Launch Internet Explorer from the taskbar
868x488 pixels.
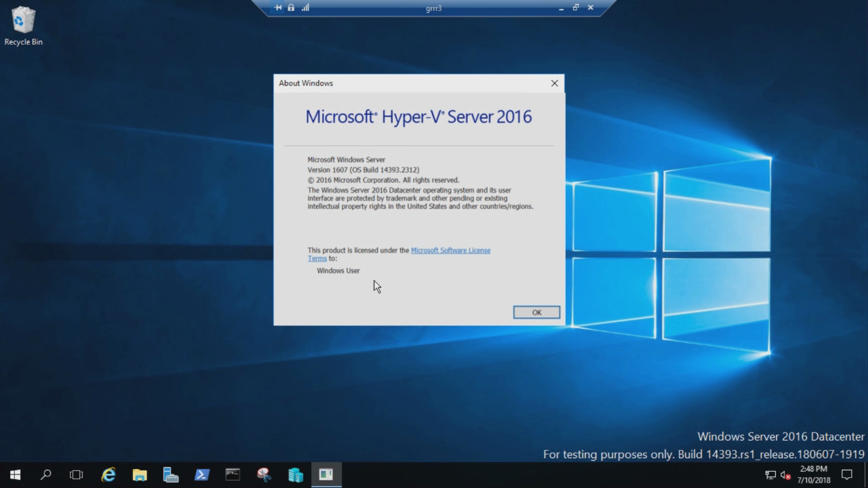coord(108,474)
